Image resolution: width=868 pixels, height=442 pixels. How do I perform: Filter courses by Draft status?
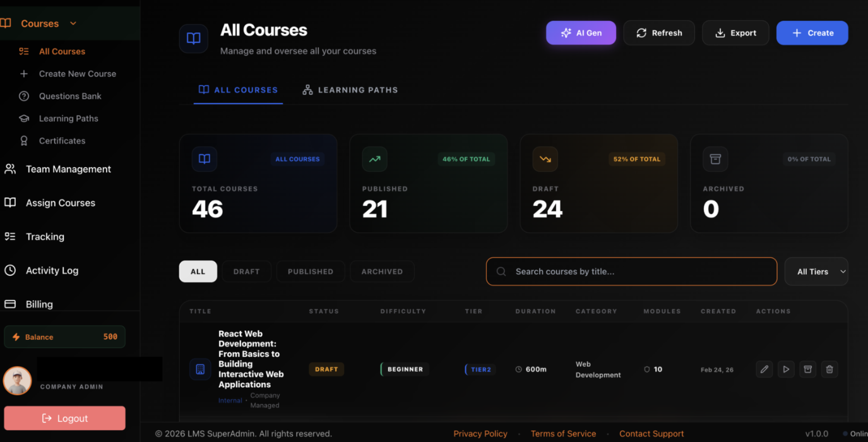246,271
